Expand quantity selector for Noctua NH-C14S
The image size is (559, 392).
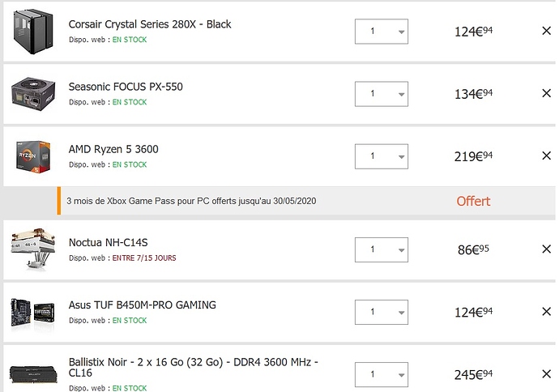[x=382, y=249]
